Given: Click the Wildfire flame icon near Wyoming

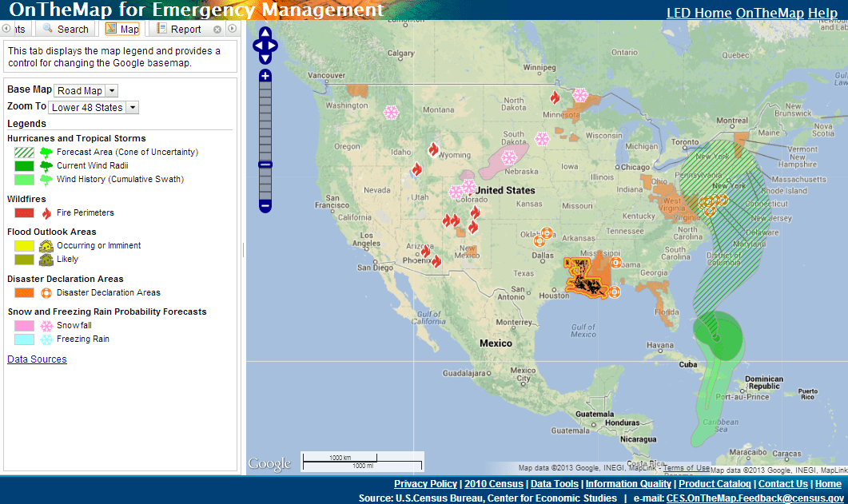Looking at the screenshot, I should 434,149.
